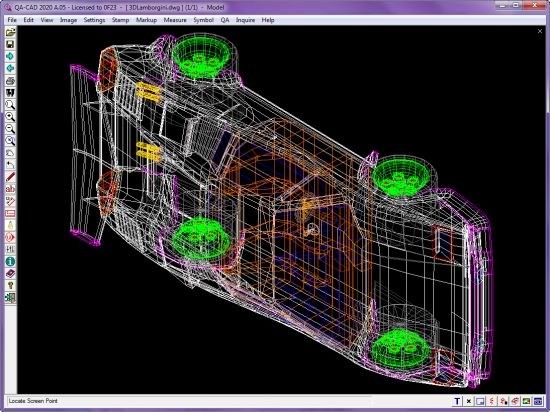This screenshot has height=412, width=550.
Task: Click the blue information icon
Action: tap(10, 262)
